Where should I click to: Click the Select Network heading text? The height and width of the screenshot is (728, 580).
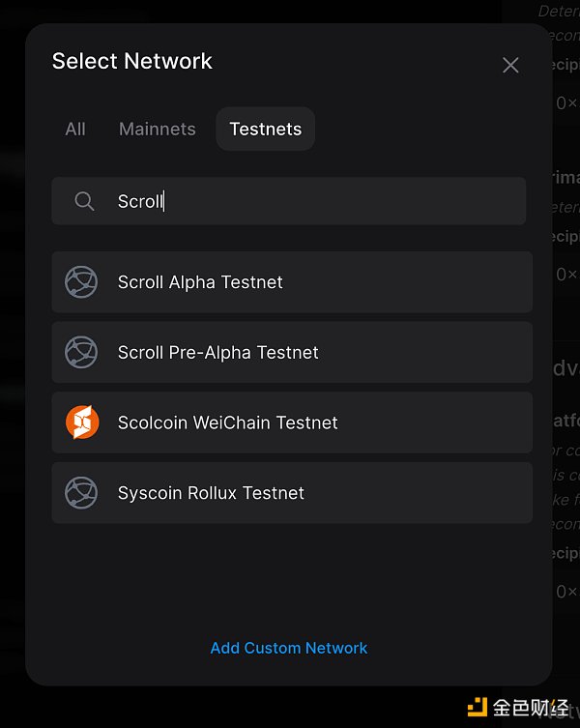tap(132, 61)
